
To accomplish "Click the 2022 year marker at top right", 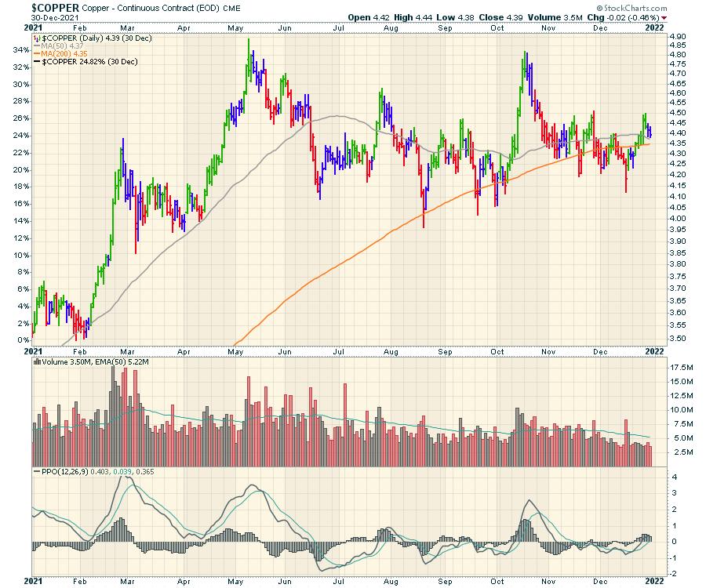I will pos(654,26).
